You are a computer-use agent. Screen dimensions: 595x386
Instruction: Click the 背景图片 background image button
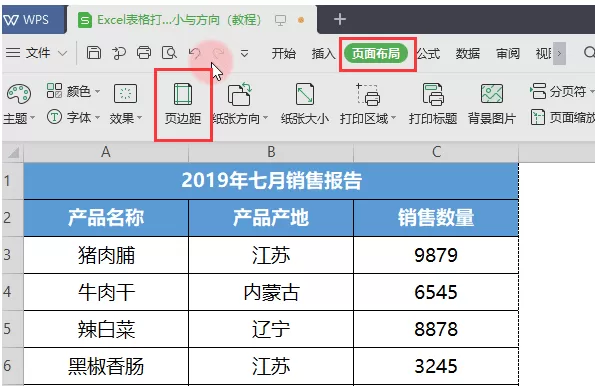[492, 104]
